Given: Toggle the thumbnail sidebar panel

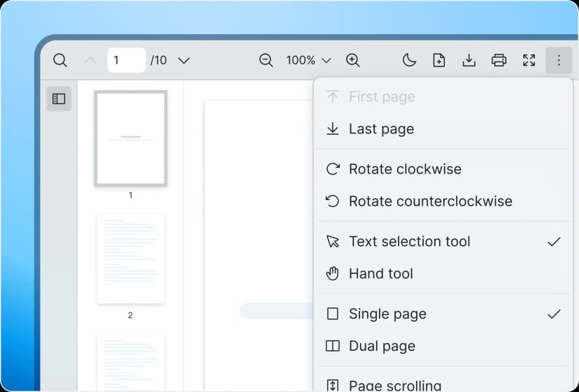Looking at the screenshot, I should click(59, 99).
